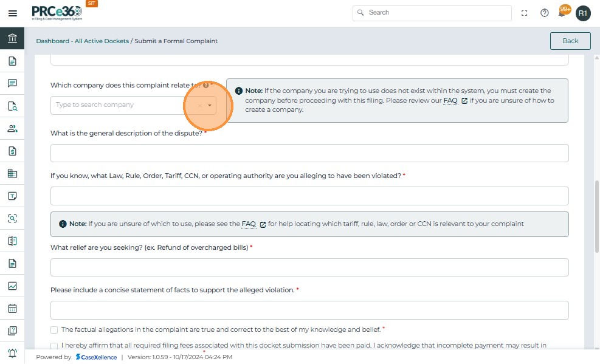Screen dimensions: 600x364
Task: Focus the relief you are seeking field
Action: pos(309,267)
